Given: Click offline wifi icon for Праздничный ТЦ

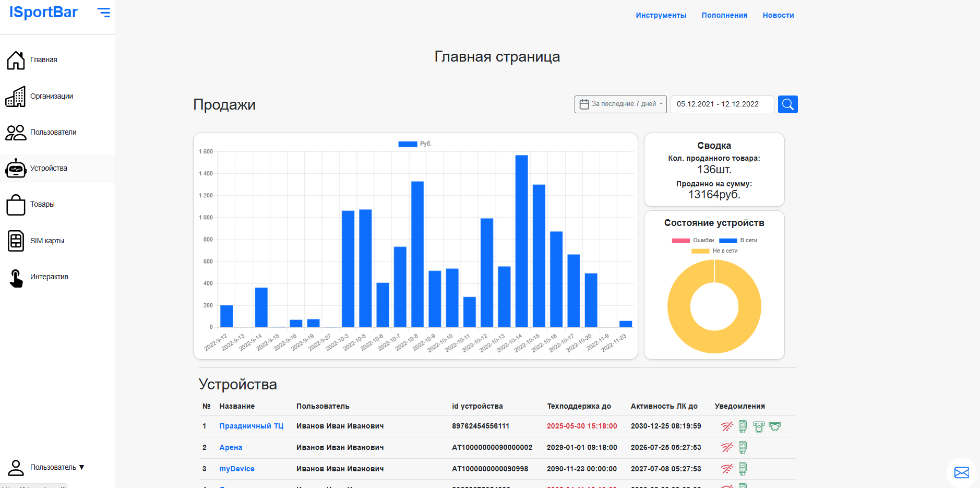Looking at the screenshot, I should coord(727,426).
